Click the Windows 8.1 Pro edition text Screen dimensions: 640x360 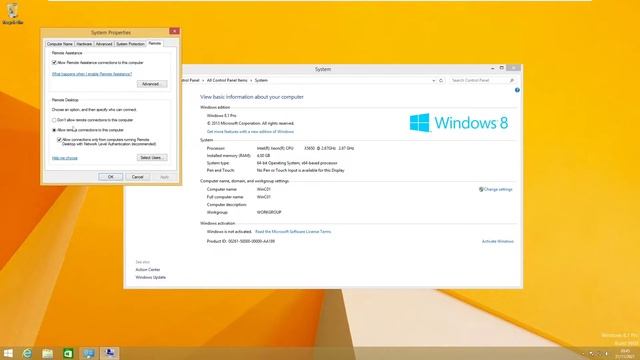tap(221, 116)
